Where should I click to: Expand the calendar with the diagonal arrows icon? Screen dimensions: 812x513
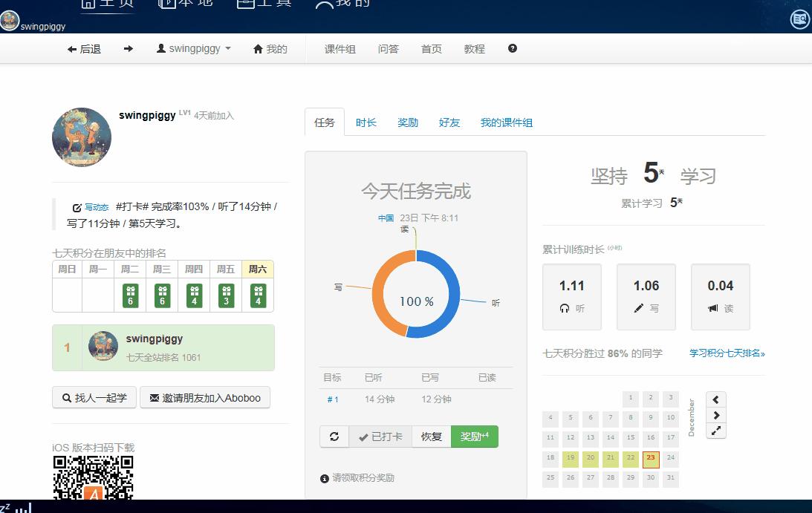point(715,430)
